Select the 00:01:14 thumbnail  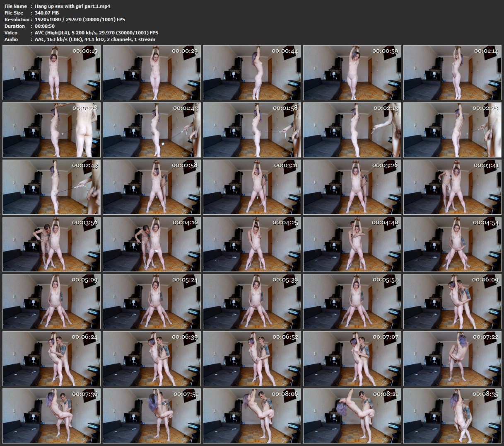point(452,73)
